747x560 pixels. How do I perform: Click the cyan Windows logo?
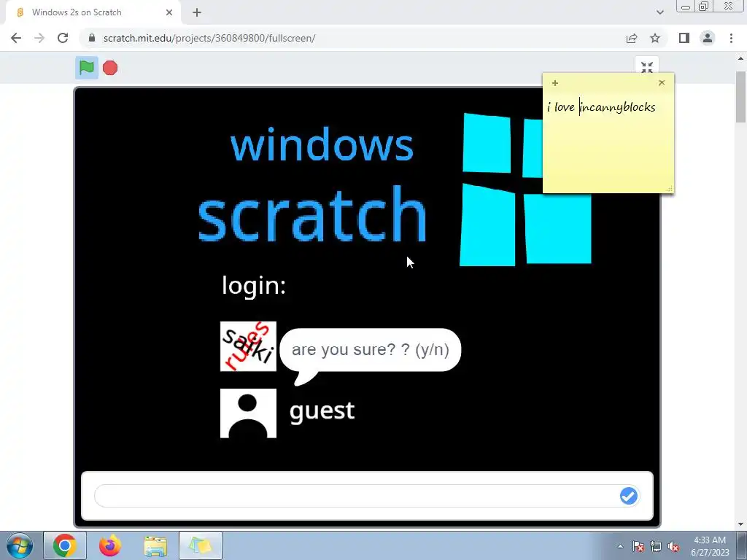pyautogui.click(x=525, y=190)
